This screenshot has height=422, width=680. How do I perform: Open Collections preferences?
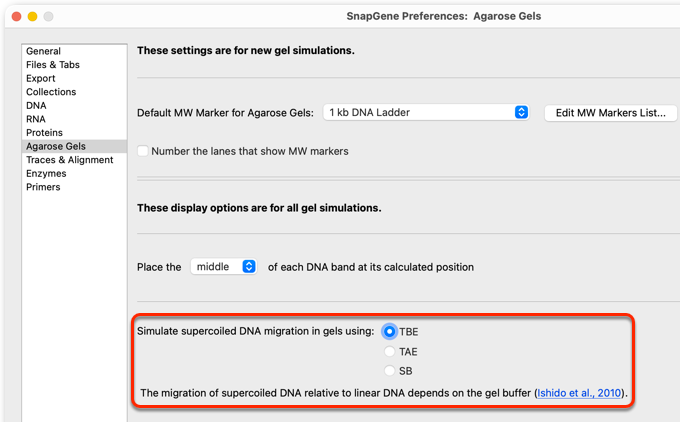51,92
